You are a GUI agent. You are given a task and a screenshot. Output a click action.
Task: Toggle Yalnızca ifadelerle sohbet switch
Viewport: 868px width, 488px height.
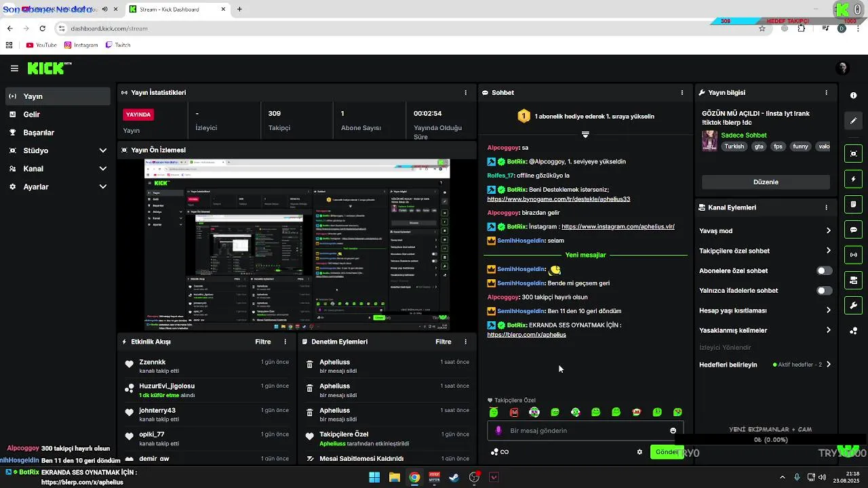(x=824, y=290)
